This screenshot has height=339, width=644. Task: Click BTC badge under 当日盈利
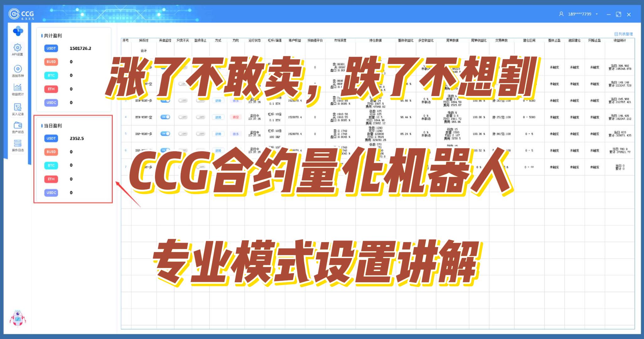point(51,165)
